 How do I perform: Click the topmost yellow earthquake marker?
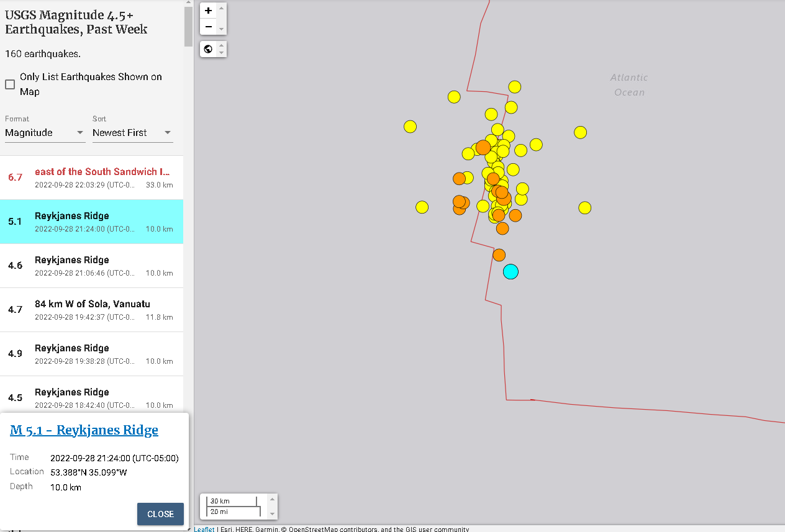pos(514,87)
